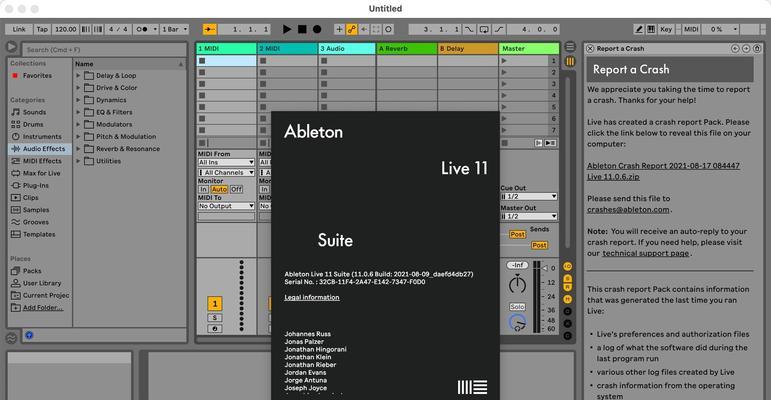Go to next Help View page

tap(746, 49)
